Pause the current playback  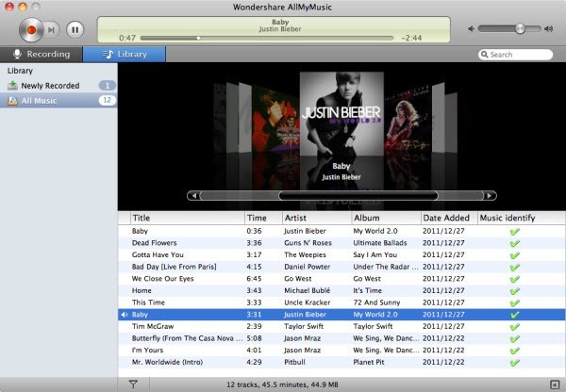click(74, 29)
